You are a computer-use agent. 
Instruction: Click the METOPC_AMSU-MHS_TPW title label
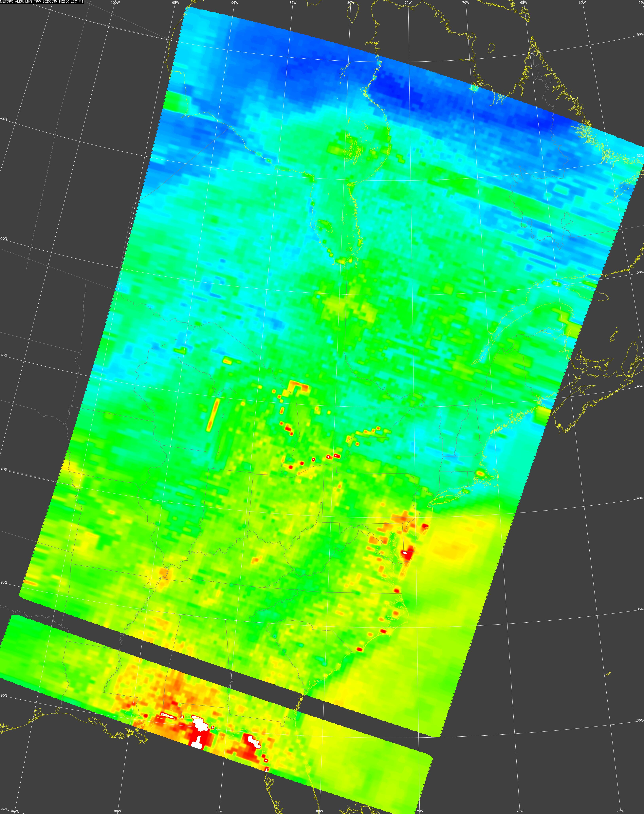click(x=42, y=2)
